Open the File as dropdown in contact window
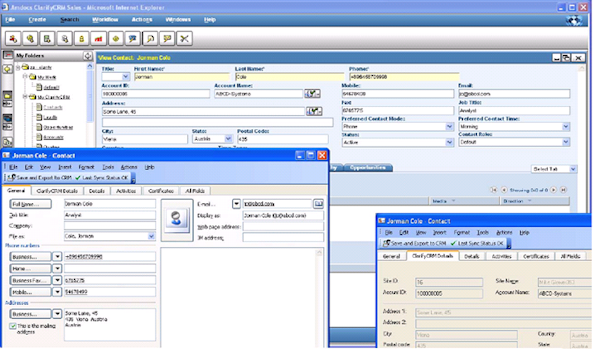The width and height of the screenshot is (600, 363). (151, 236)
